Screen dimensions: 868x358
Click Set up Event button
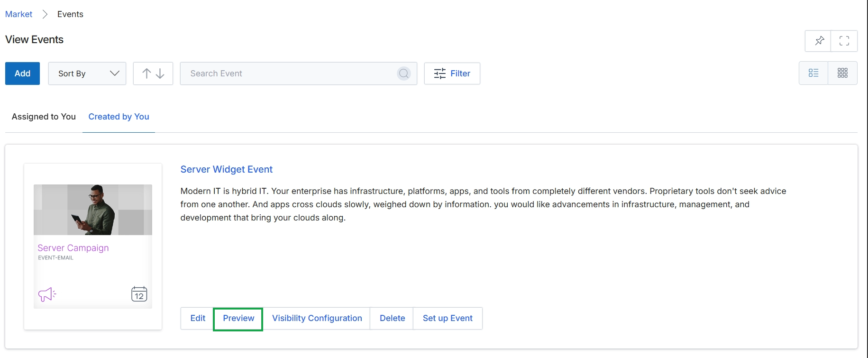pyautogui.click(x=448, y=318)
